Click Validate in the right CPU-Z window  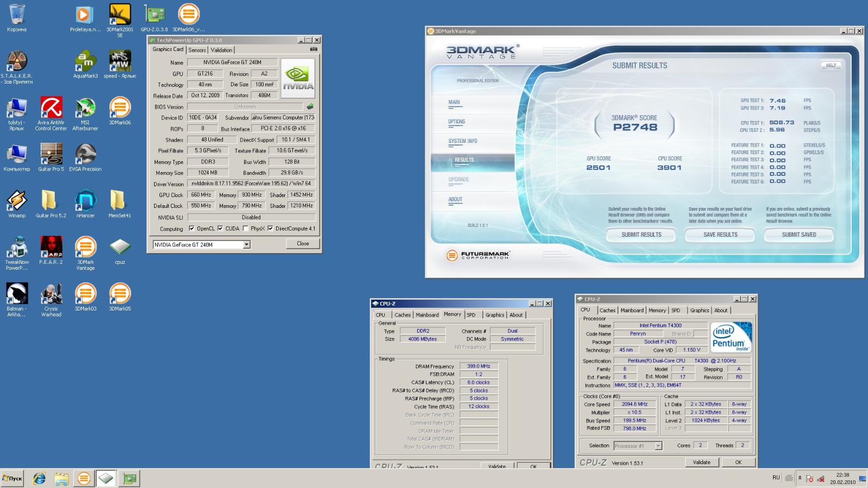701,462
